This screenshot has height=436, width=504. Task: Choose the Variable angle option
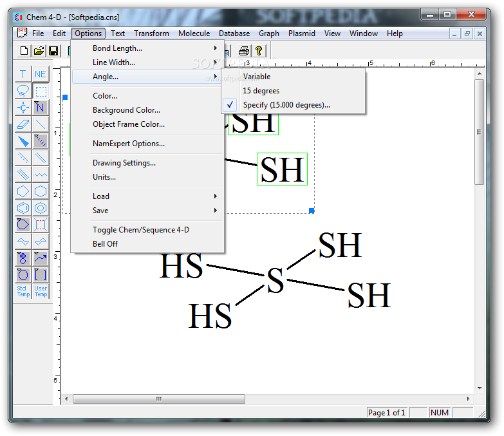pos(293,77)
